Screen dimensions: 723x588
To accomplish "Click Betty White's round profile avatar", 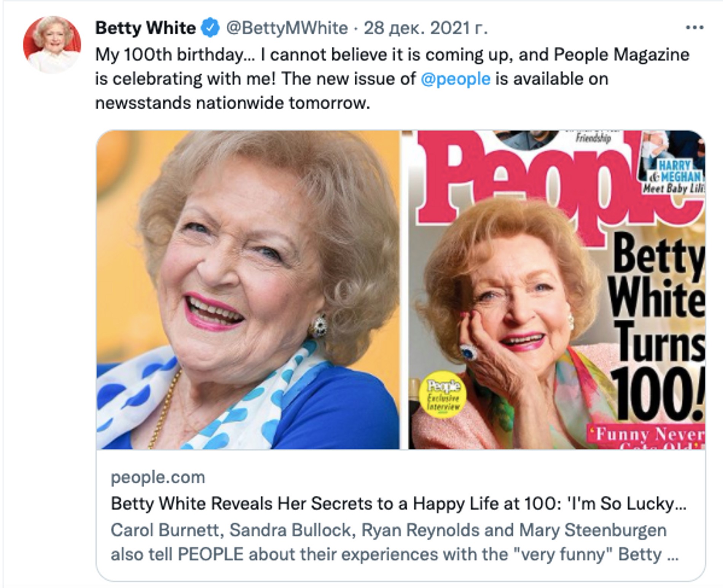I will click(x=52, y=44).
